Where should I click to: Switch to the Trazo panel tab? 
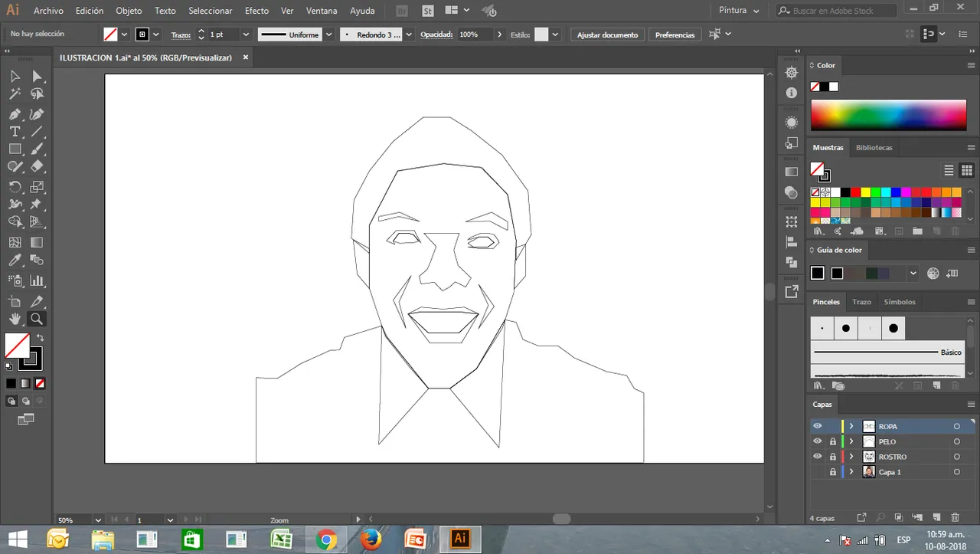(861, 302)
